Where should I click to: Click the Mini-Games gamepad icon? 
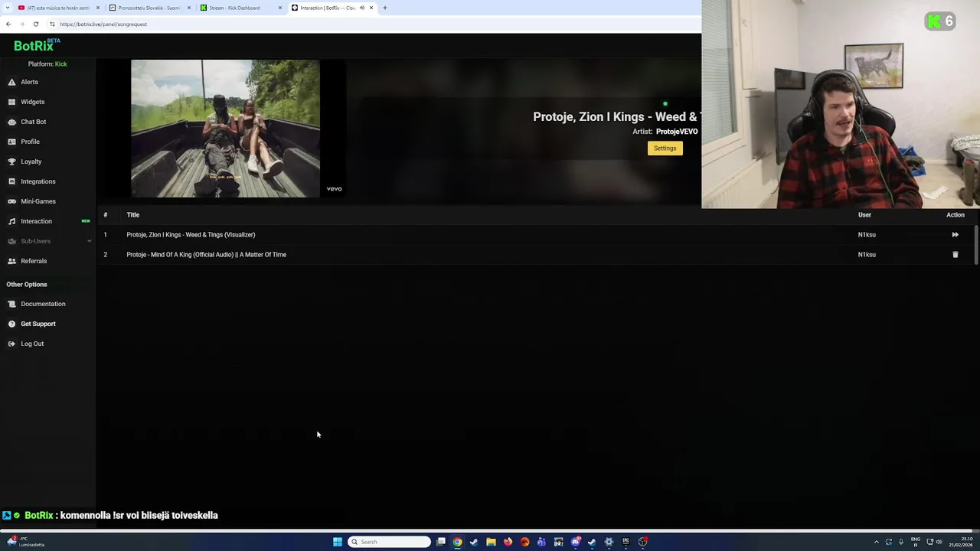(x=11, y=201)
